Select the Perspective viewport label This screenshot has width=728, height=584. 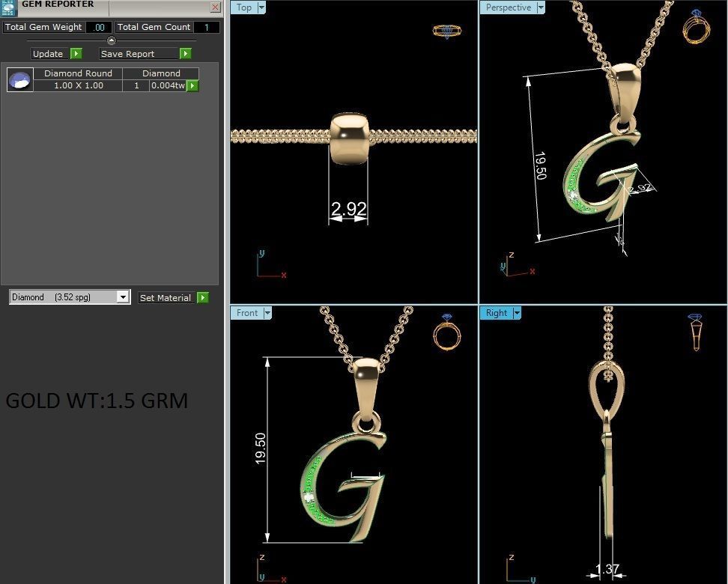pyautogui.click(x=509, y=7)
